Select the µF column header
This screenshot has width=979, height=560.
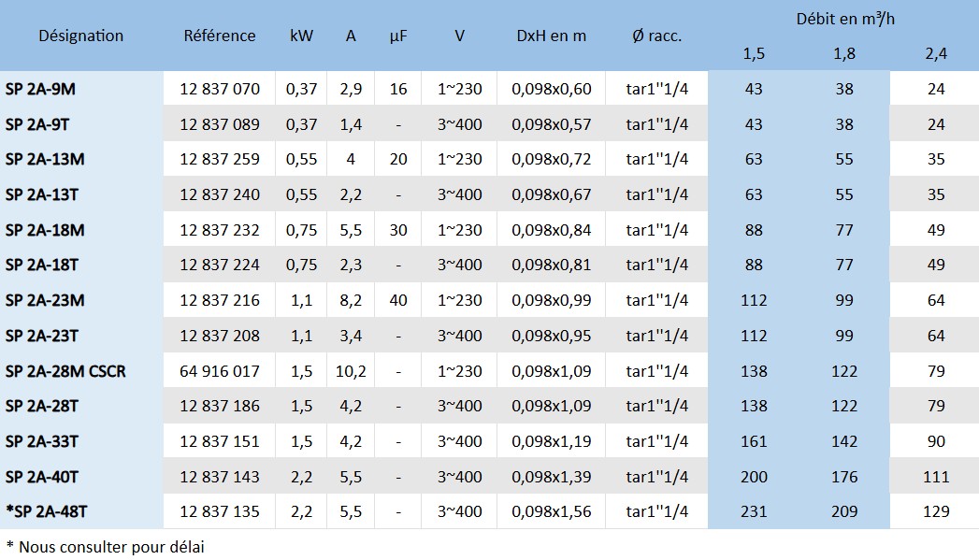click(x=398, y=36)
